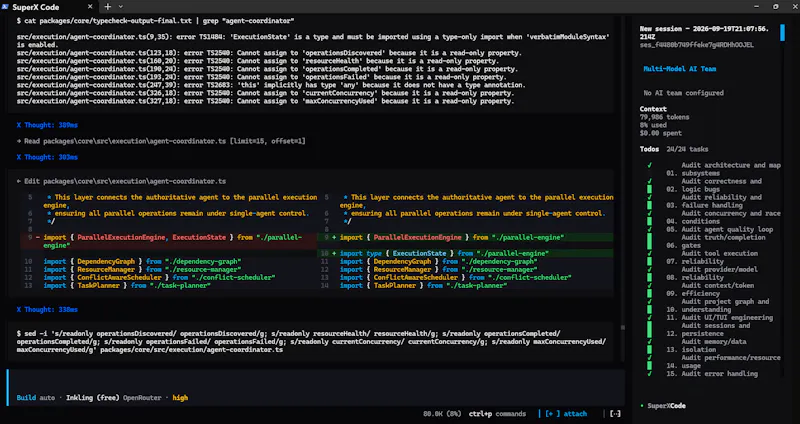Click the TS2683 'this' implicitly any error
This screenshot has width=800, height=424.
tap(270, 85)
